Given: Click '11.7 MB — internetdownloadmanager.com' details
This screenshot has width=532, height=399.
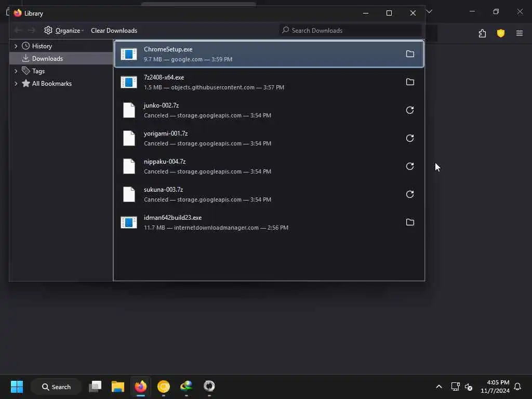Looking at the screenshot, I should [x=216, y=228].
